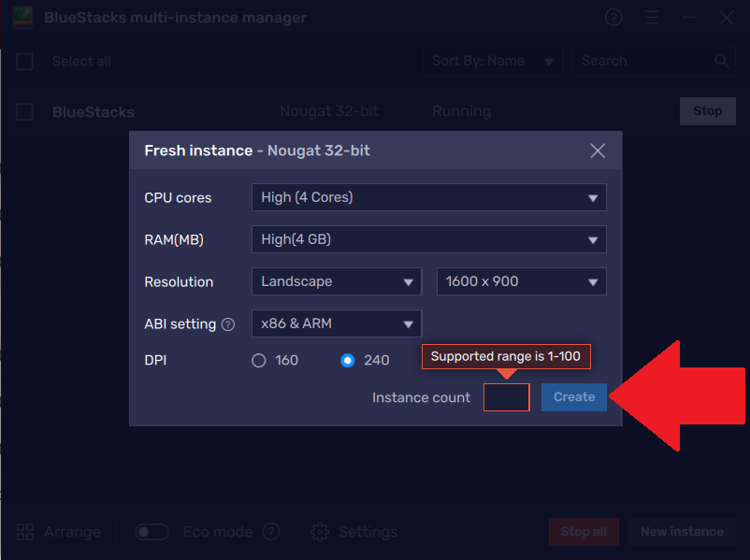Open the x86 & ARM ABI dropdown
Viewport: 750px width, 560px height.
coord(336,323)
